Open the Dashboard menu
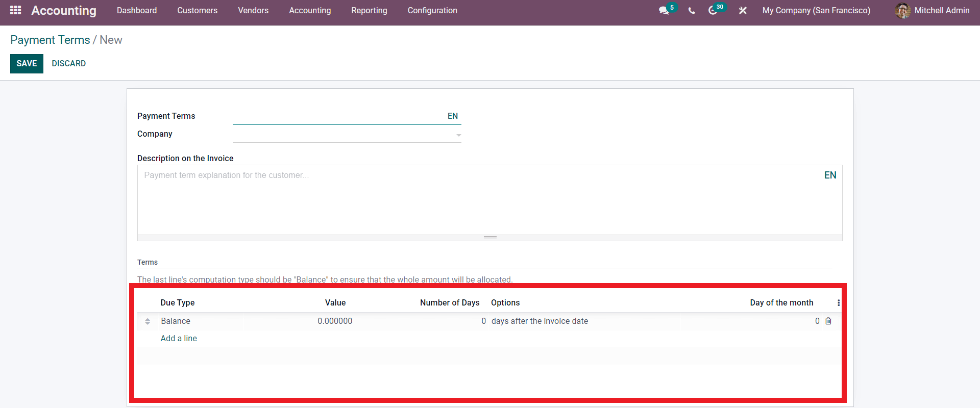The image size is (980, 408). coord(137,11)
